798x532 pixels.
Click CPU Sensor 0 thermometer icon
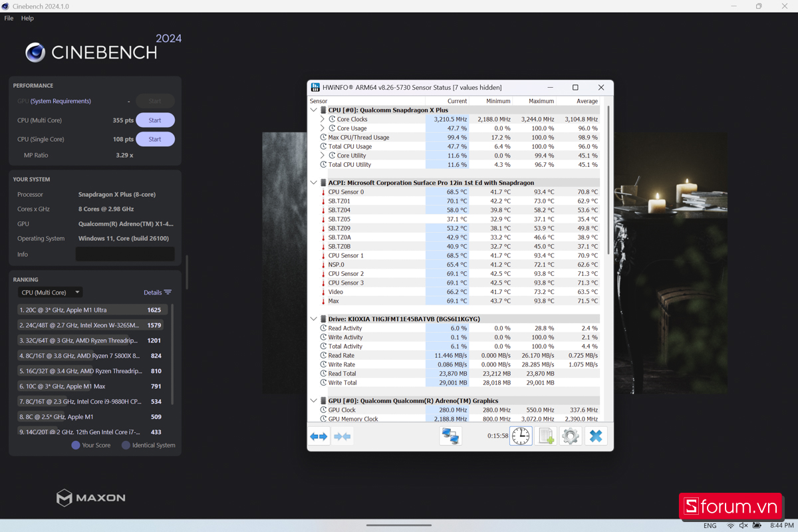click(x=323, y=192)
